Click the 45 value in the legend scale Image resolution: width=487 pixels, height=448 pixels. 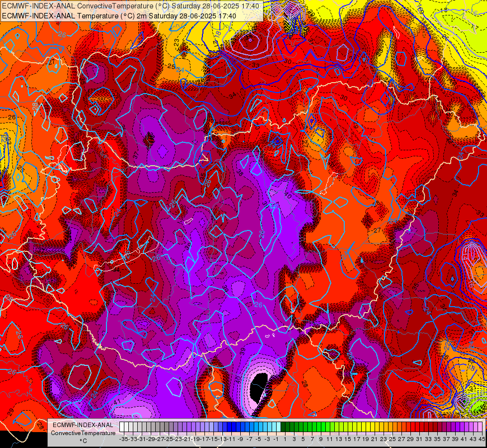coord(482,440)
